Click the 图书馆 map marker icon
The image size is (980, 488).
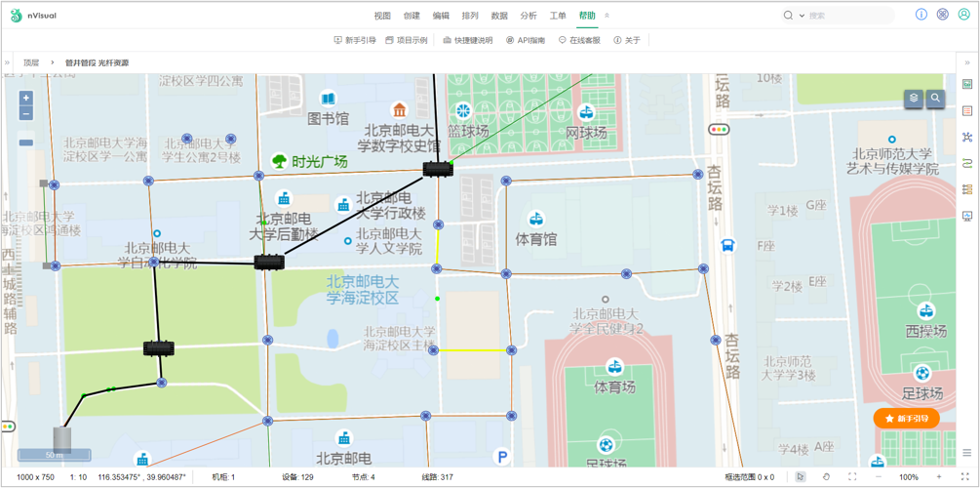click(328, 99)
